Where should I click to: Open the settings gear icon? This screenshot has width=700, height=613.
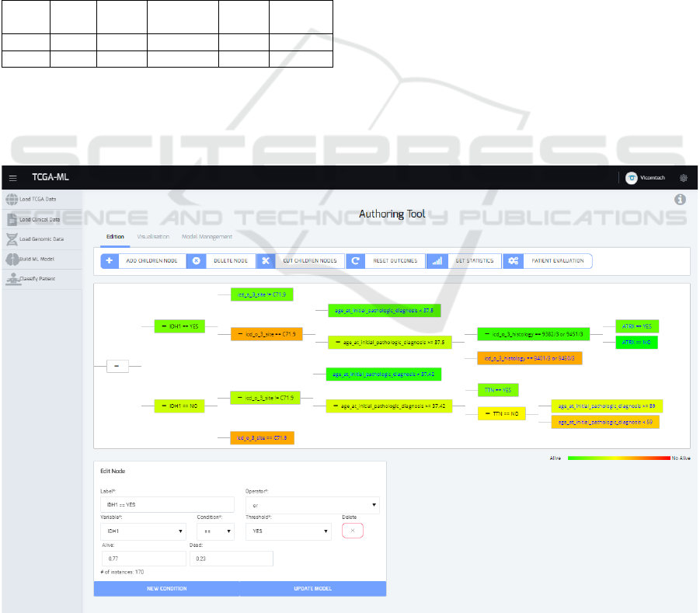(684, 178)
